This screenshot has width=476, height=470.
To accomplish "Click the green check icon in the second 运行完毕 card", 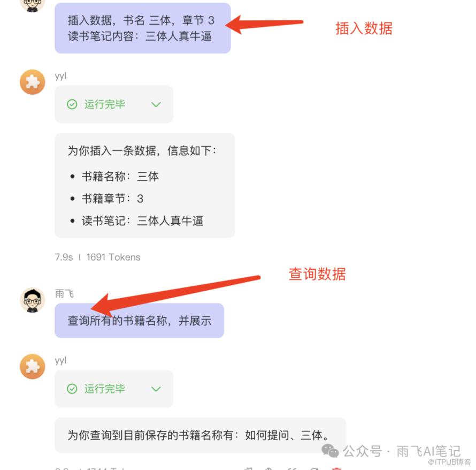I will (x=72, y=389).
